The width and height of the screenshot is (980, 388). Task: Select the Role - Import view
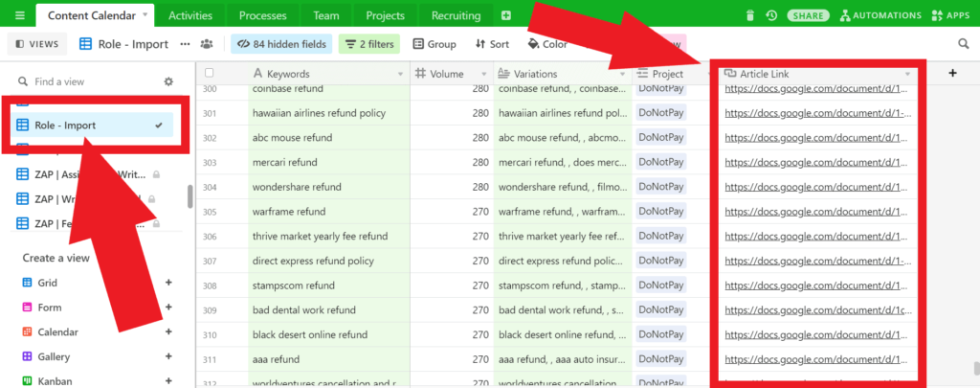point(92,126)
